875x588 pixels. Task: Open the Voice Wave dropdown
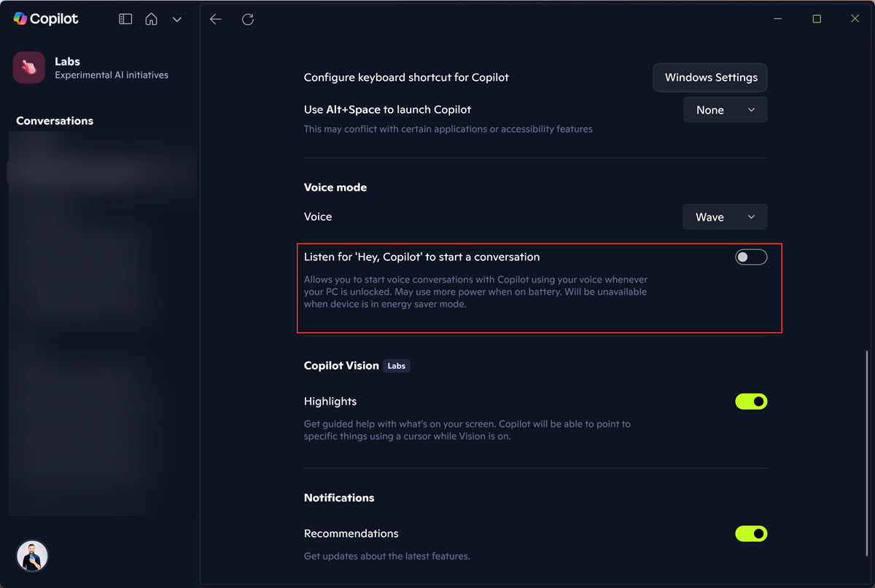click(x=725, y=217)
